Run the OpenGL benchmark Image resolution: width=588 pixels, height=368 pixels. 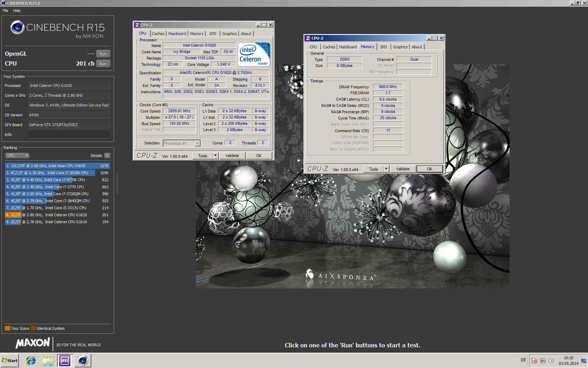[103, 54]
